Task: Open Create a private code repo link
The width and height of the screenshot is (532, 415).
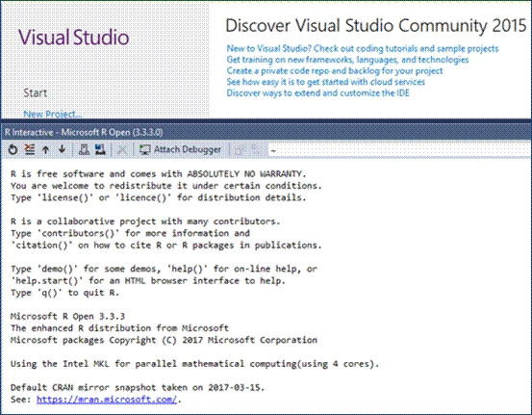Action: pos(335,70)
